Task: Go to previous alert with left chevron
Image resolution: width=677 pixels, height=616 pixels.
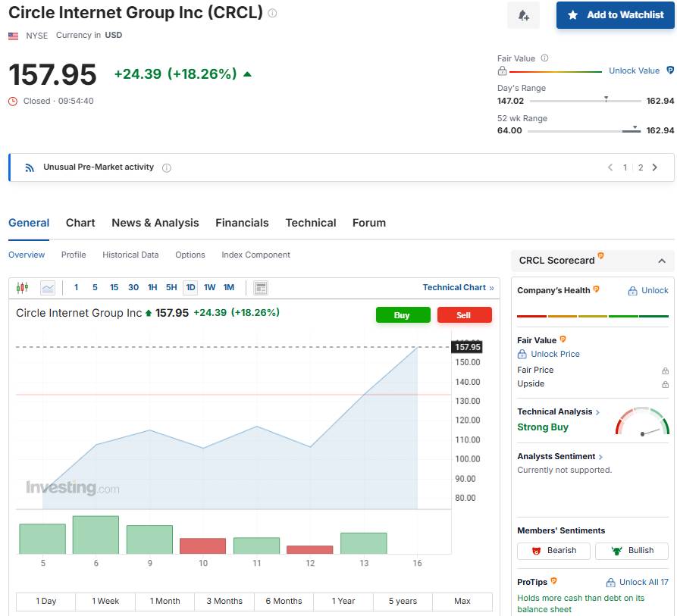Action: 610,167
